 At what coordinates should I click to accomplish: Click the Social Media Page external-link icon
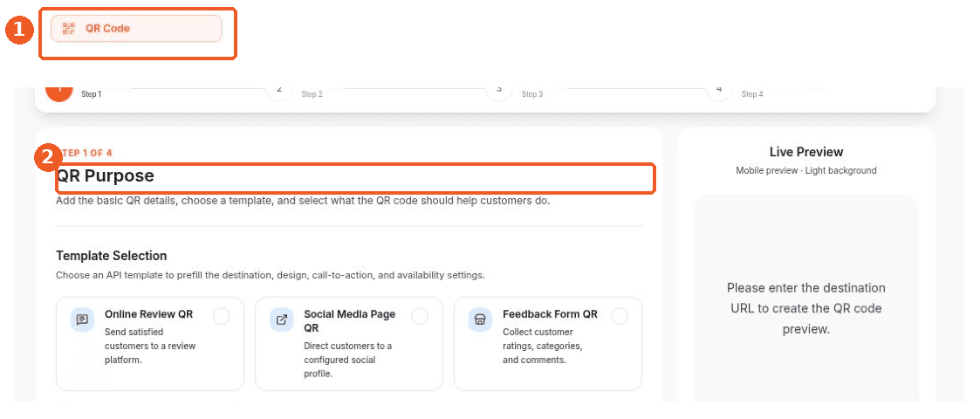281,319
